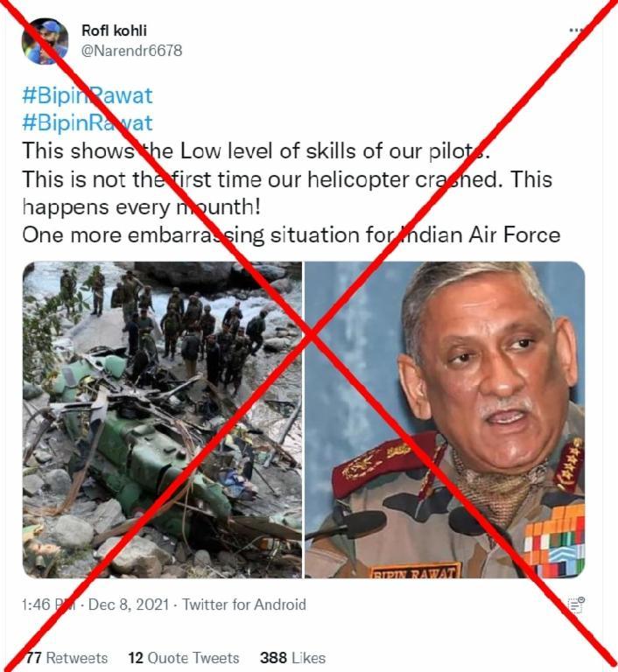The width and height of the screenshot is (618, 672).
Task: Open the Rofl kohli display name
Action: (114, 31)
